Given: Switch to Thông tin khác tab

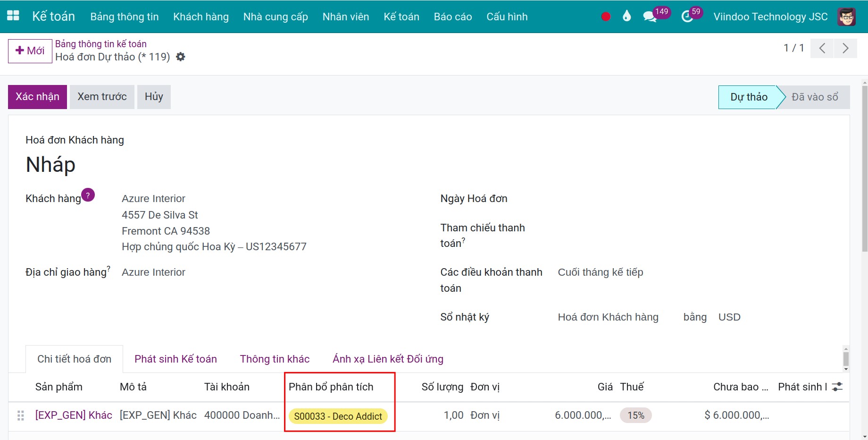Looking at the screenshot, I should [275, 359].
